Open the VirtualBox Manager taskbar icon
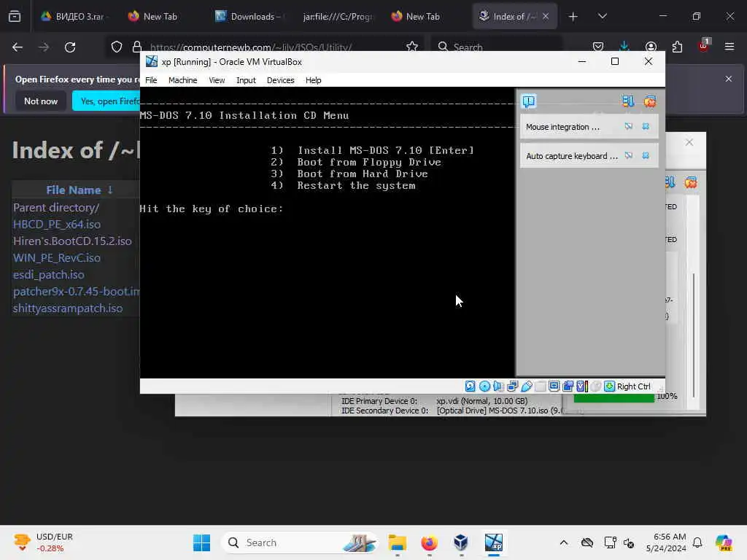 click(x=461, y=542)
